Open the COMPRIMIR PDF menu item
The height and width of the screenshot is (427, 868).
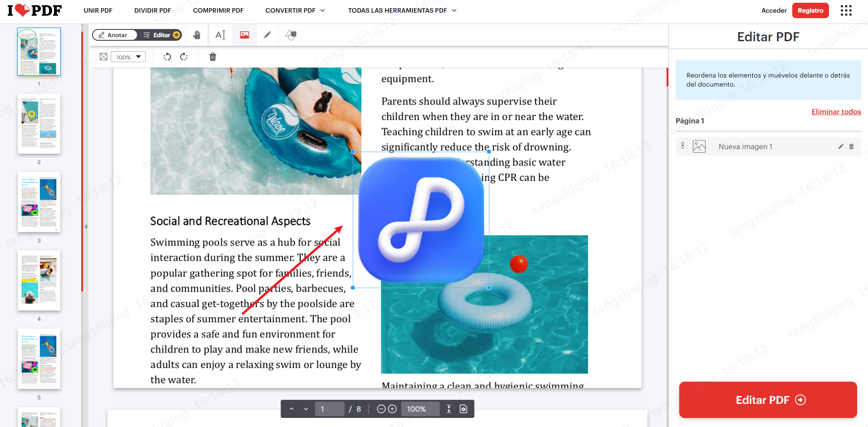218,10
